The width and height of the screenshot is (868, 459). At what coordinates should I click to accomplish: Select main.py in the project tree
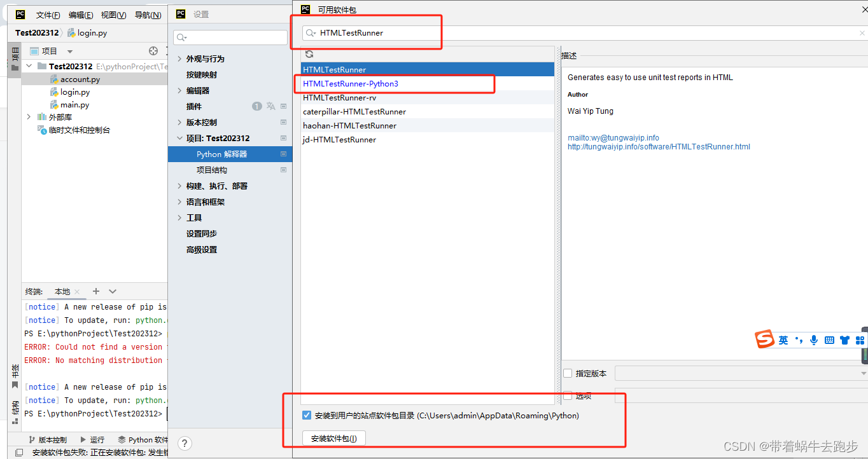click(74, 105)
